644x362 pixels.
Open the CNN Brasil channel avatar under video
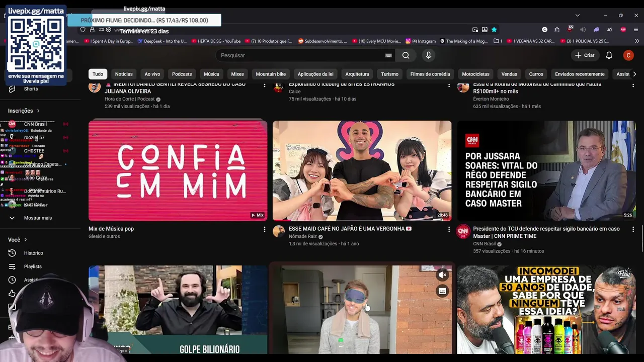pos(463,231)
